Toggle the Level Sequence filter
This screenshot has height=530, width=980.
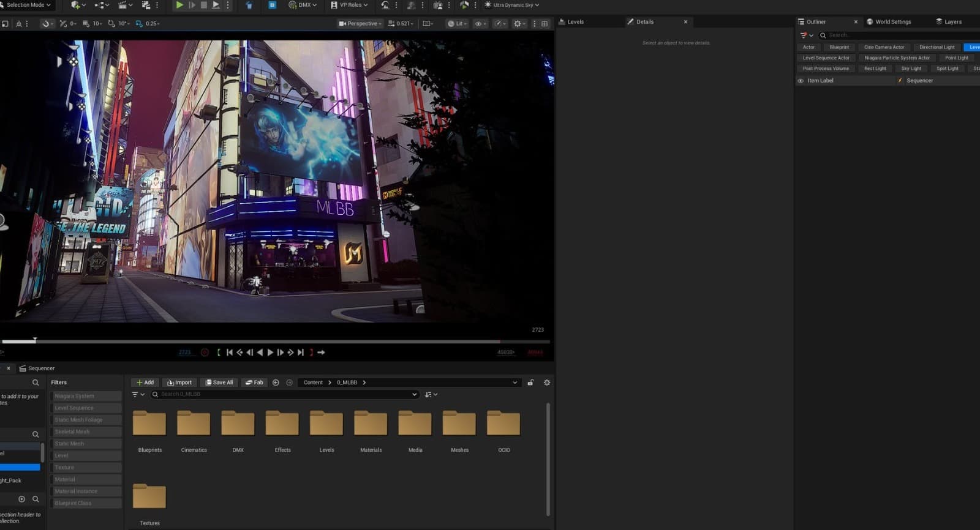click(x=86, y=408)
